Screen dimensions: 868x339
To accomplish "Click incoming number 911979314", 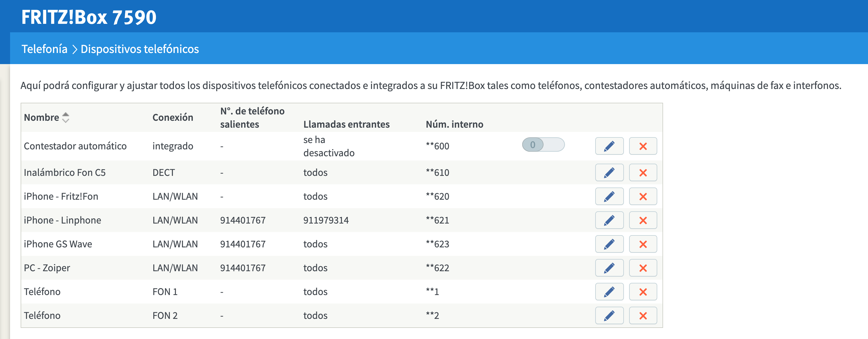I will [x=326, y=220].
